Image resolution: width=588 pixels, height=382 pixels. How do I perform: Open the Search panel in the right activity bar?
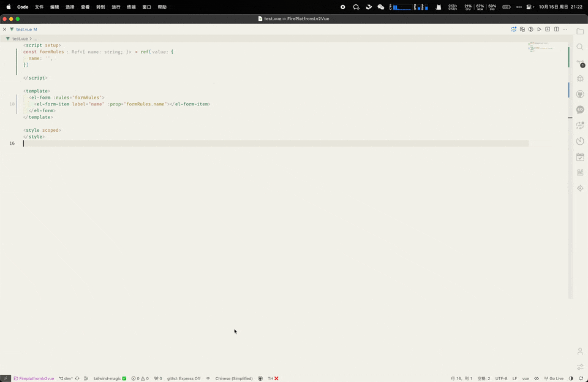click(x=580, y=47)
